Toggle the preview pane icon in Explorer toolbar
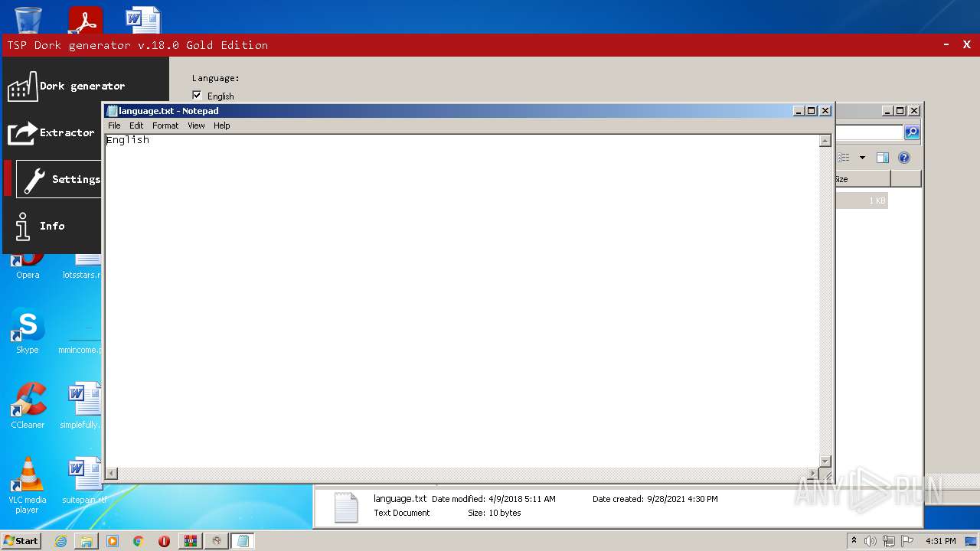The height and width of the screenshot is (551, 980). [882, 158]
